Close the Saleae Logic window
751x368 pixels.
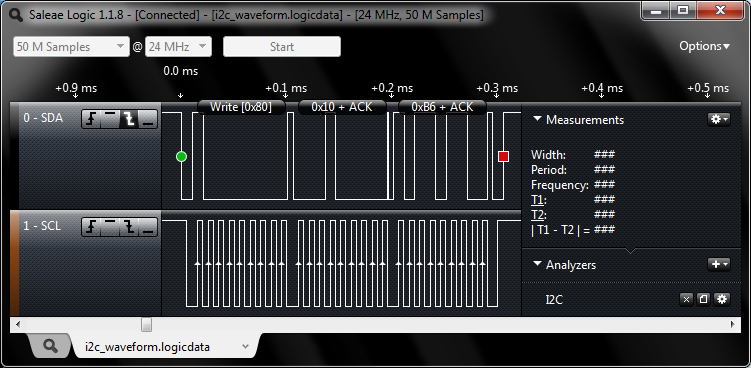[719, 10]
